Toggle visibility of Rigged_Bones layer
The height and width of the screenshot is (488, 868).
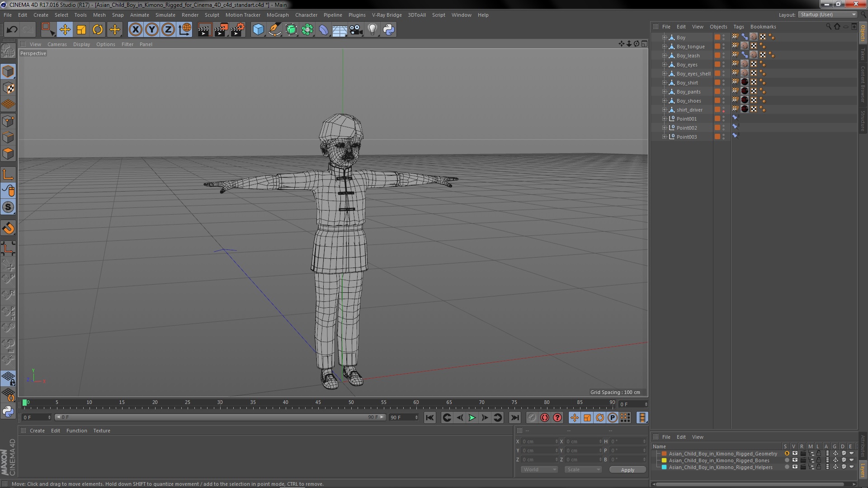[795, 460]
